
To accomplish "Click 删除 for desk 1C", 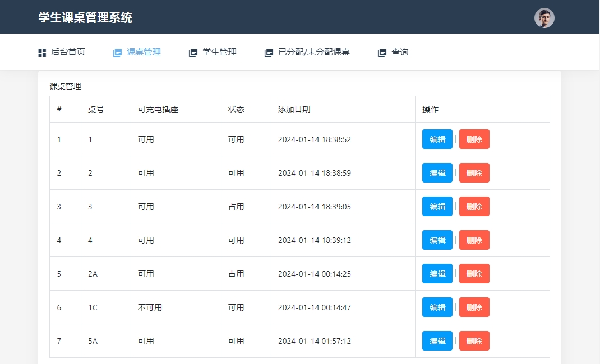I will 474,307.
